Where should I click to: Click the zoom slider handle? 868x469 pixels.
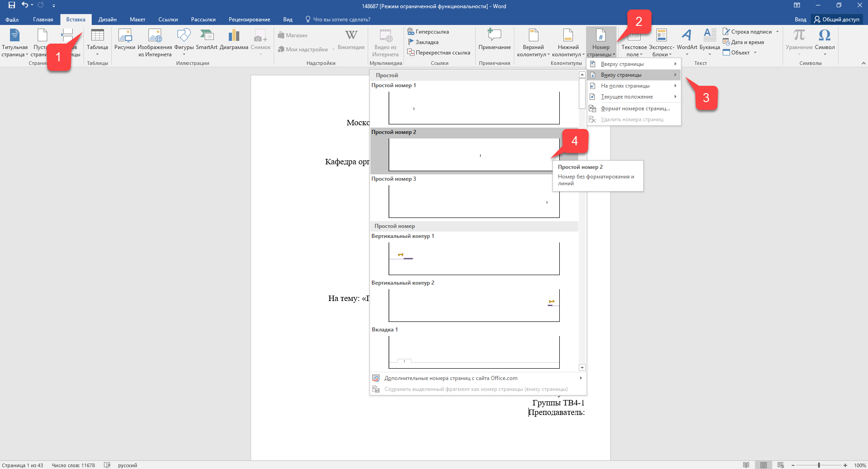pos(819,465)
